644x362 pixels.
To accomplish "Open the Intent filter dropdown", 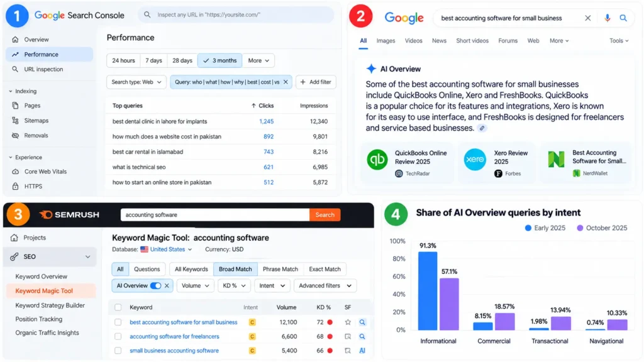I will tap(272, 286).
